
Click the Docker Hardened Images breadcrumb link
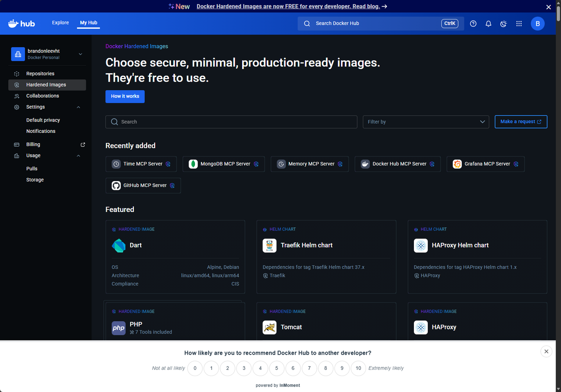click(x=137, y=46)
